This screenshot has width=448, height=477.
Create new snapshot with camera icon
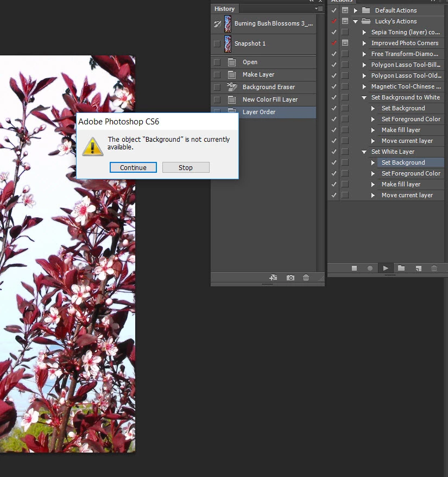pyautogui.click(x=291, y=278)
